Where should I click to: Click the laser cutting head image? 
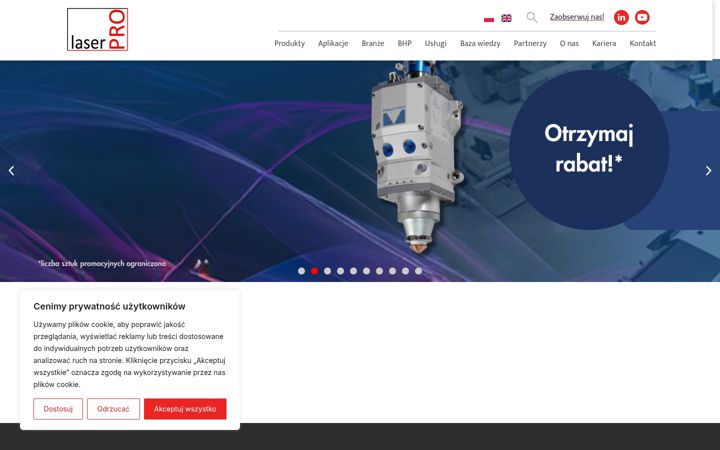(417, 156)
